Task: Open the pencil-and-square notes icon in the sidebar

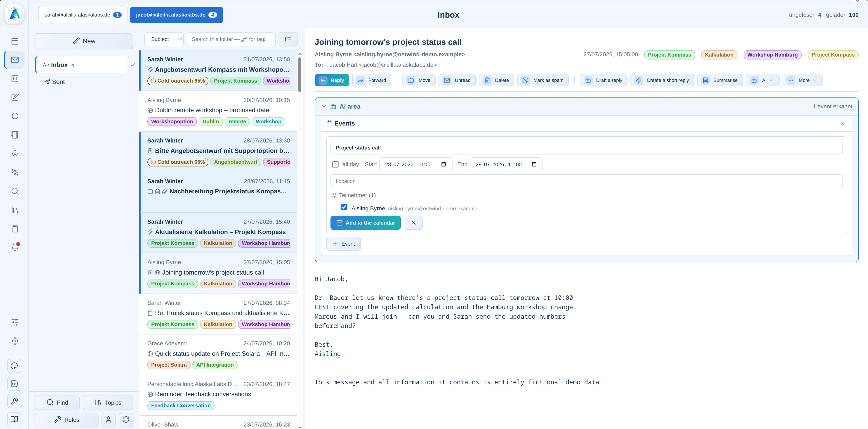Action: tap(15, 97)
